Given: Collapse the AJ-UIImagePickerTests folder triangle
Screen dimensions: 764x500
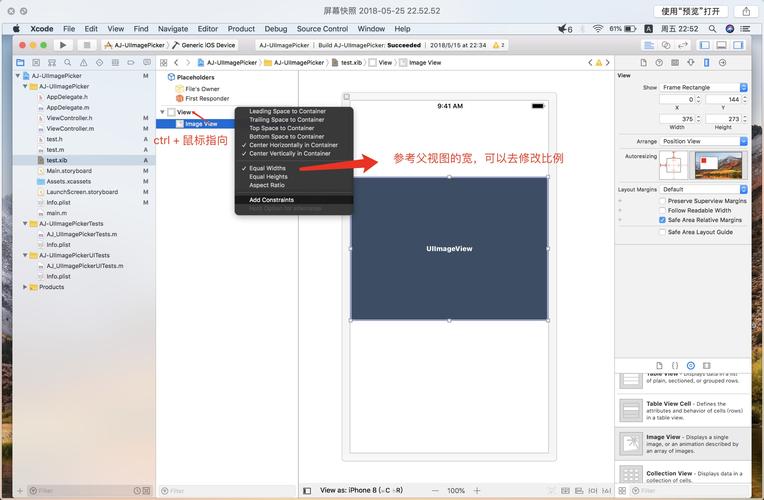Looking at the screenshot, I should coord(25,224).
